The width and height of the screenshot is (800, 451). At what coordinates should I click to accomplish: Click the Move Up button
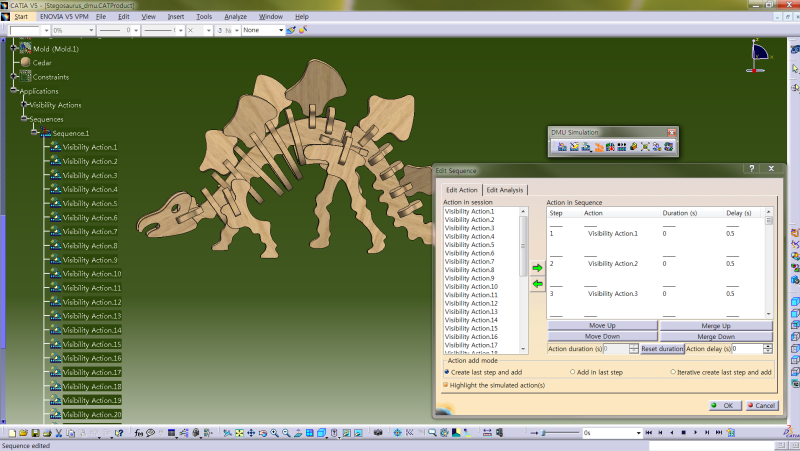coord(602,326)
